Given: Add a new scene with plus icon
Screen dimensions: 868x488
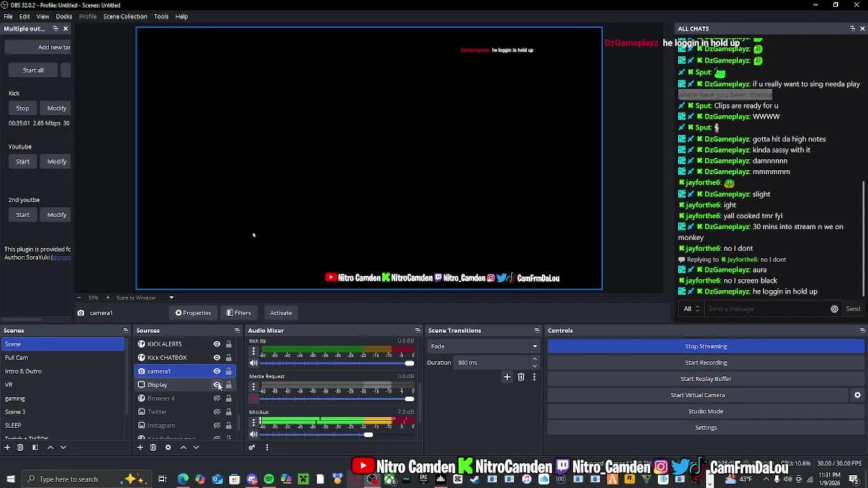Looking at the screenshot, I should 7,447.
